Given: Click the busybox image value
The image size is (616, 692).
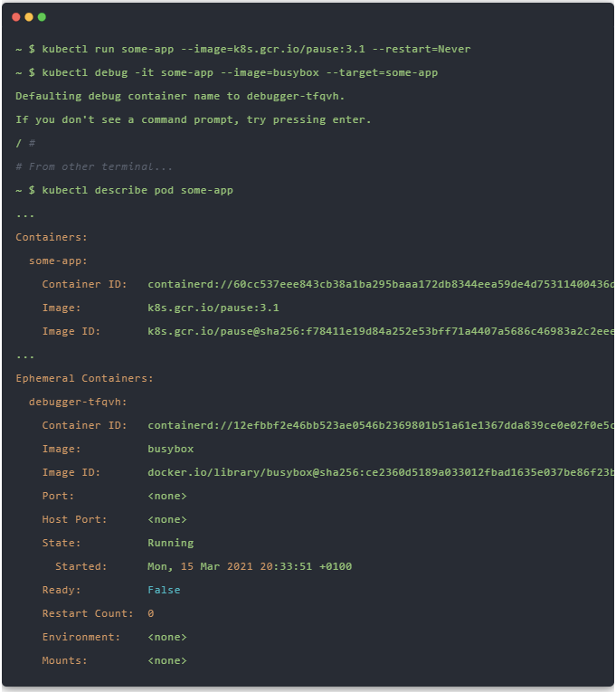Looking at the screenshot, I should point(170,449).
